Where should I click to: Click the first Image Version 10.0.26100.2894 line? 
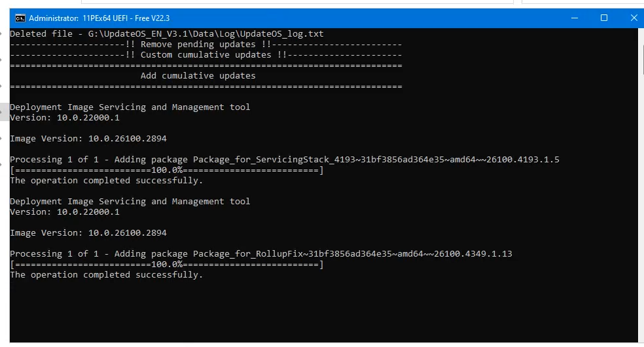click(x=88, y=138)
